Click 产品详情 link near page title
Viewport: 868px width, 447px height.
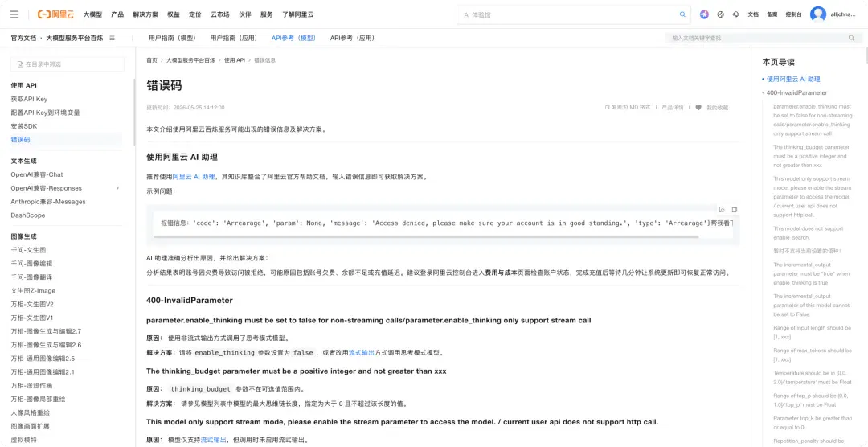point(673,108)
